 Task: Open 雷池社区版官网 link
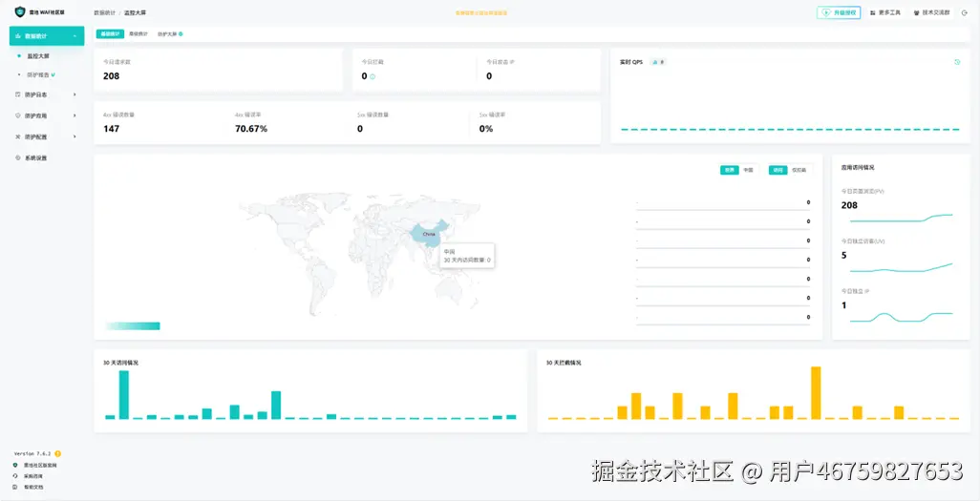(40, 466)
